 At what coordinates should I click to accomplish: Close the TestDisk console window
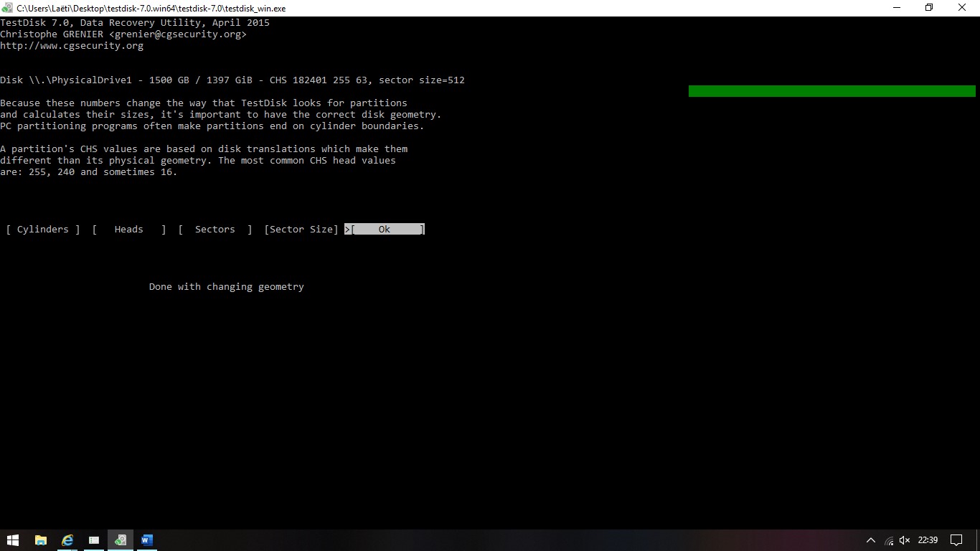[x=963, y=8]
